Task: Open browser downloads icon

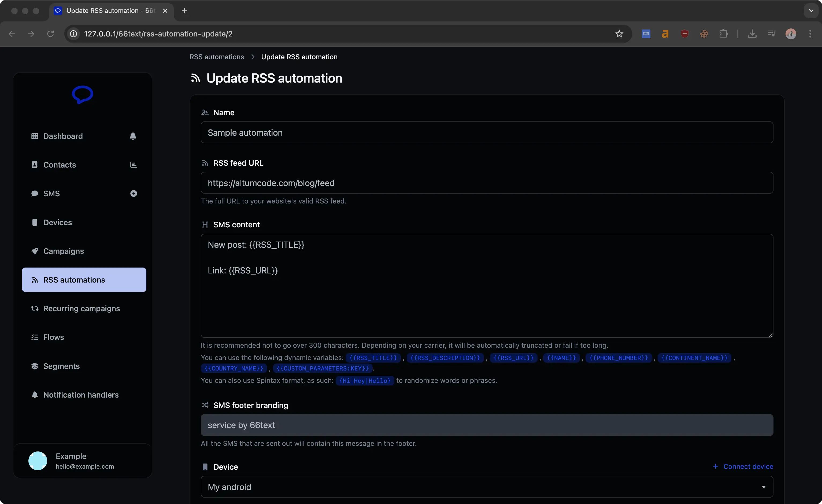Action: [752, 34]
